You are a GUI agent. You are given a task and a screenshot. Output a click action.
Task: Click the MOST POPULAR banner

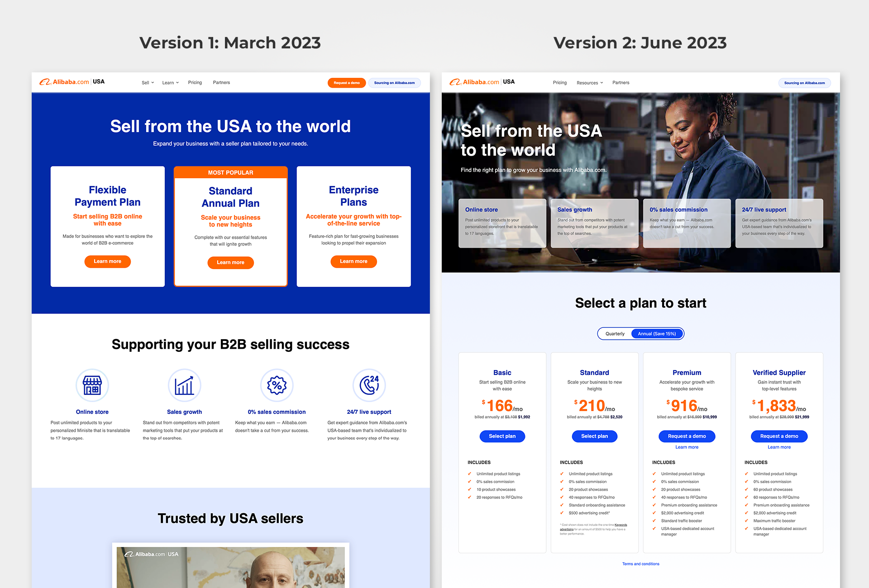pyautogui.click(x=231, y=172)
